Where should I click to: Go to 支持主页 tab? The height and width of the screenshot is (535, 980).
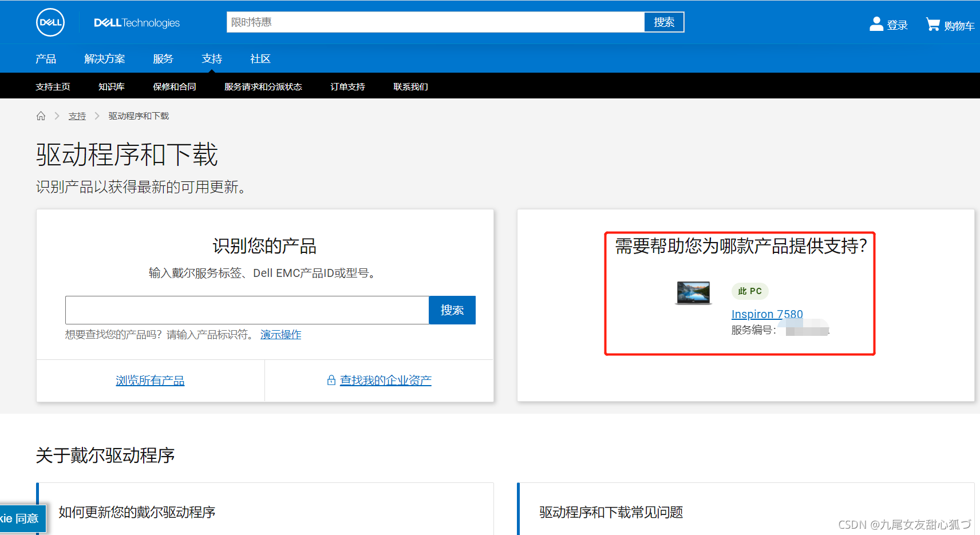tap(53, 87)
